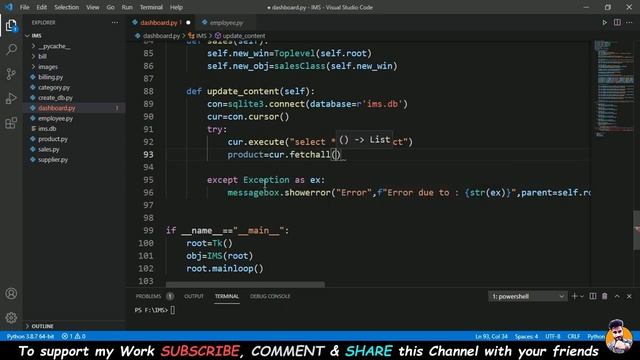Switch to the Problems panel tab
Screen dimensions: 640x360
pos(154,296)
